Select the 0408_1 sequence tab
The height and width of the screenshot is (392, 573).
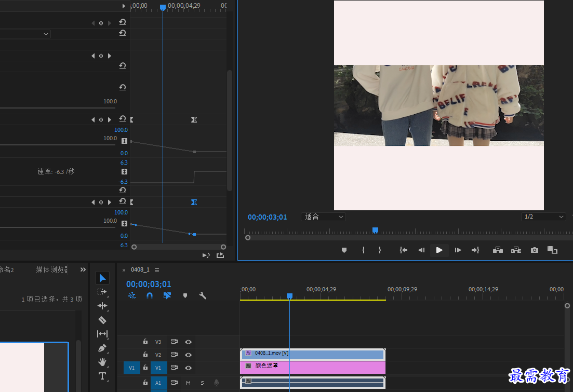click(x=140, y=269)
